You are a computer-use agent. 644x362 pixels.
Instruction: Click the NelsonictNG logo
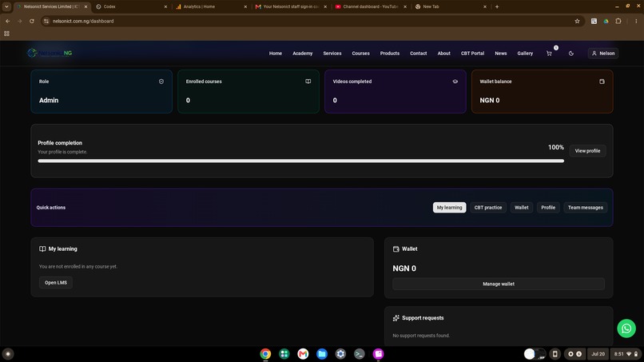click(x=50, y=53)
